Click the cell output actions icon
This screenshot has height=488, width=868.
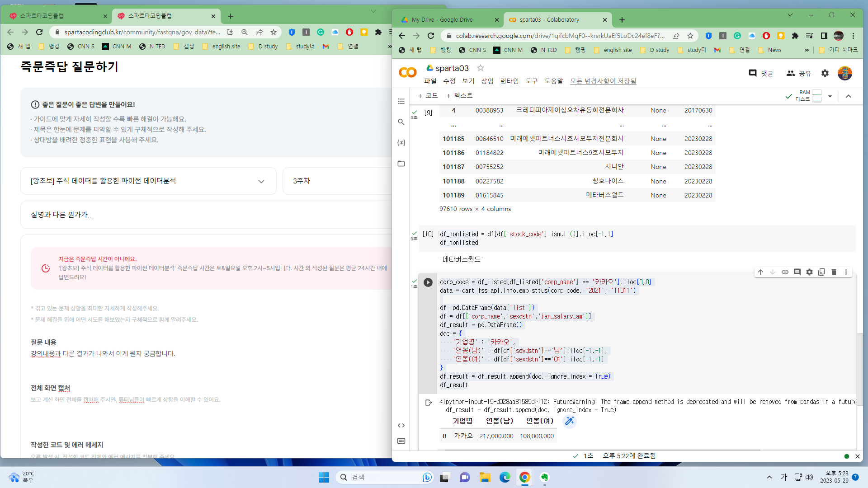coord(428,402)
